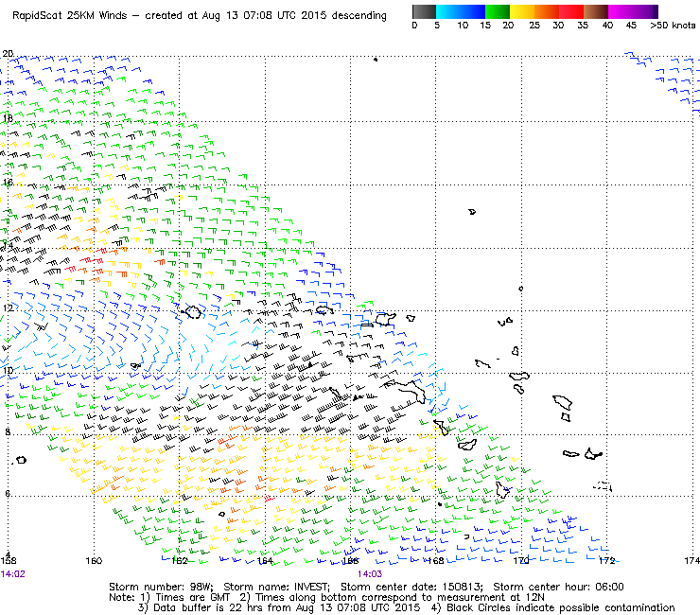Viewport: 700px width, 615px height.
Task: Click the 'RapidScat 25KM Winds' title text
Action: click(x=70, y=16)
